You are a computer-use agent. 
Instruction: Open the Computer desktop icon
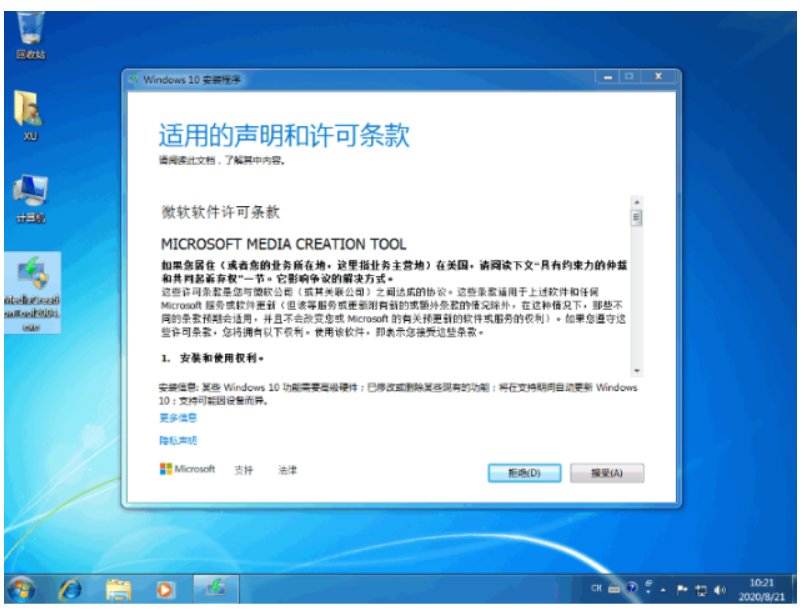pyautogui.click(x=31, y=193)
